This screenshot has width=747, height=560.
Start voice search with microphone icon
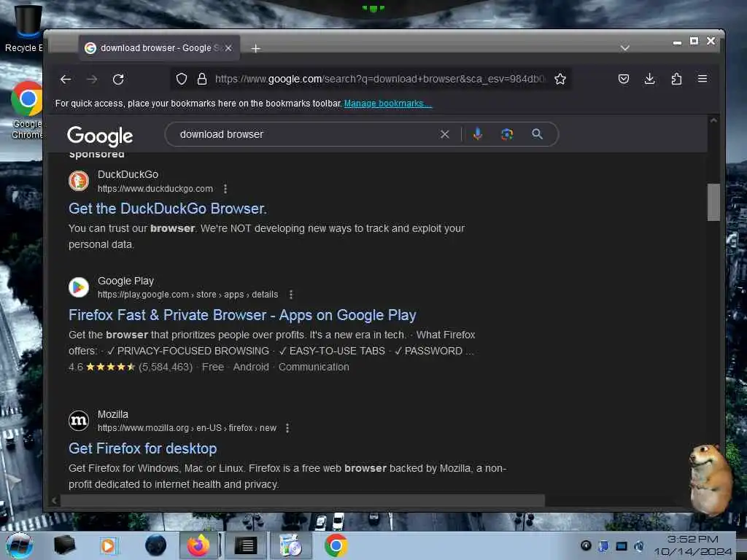(x=477, y=134)
